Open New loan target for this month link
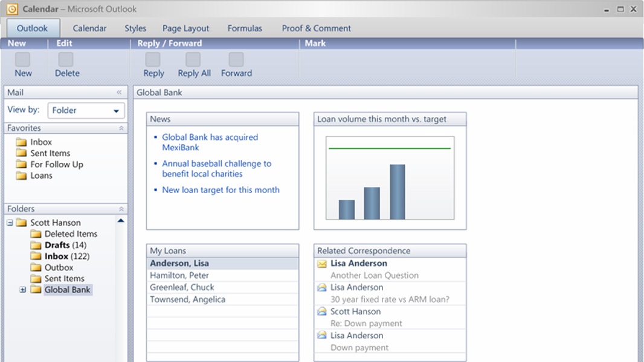This screenshot has width=644, height=362. (221, 190)
